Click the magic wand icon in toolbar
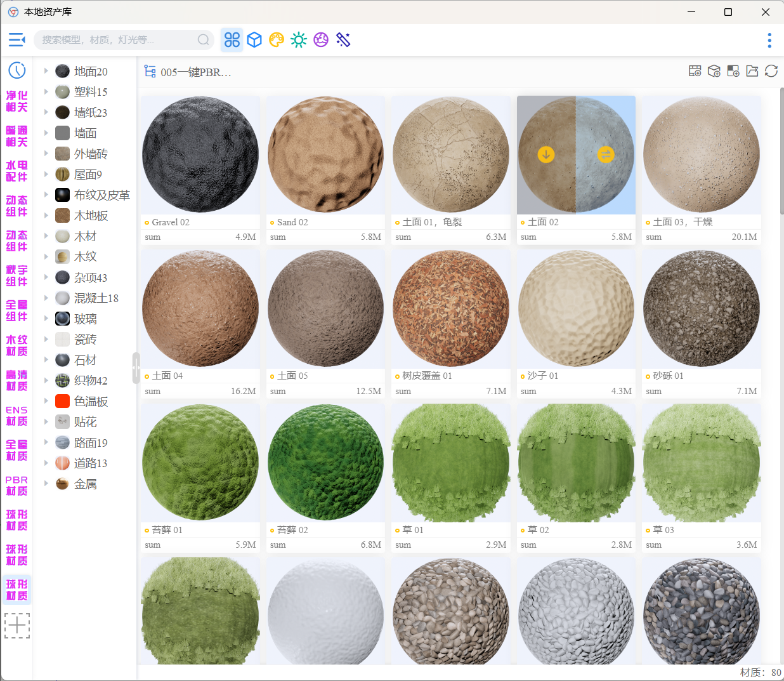Screen dimensions: 784x681 (343, 40)
